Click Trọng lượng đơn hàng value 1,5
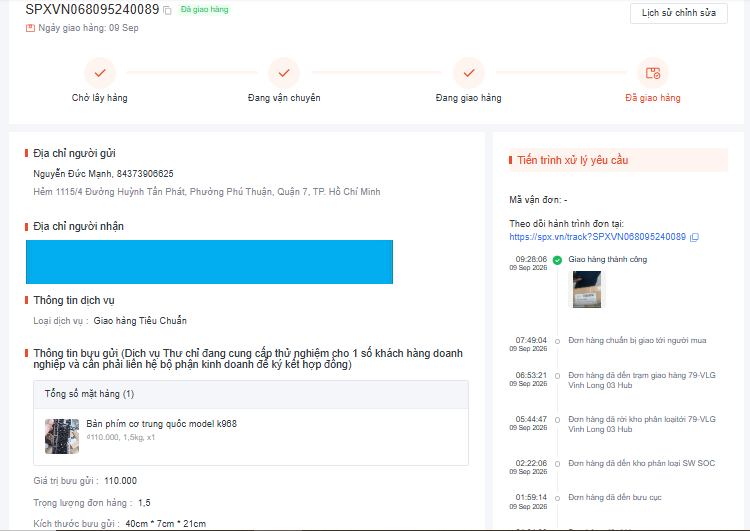Viewport: 750px width, 531px height. pos(144,503)
